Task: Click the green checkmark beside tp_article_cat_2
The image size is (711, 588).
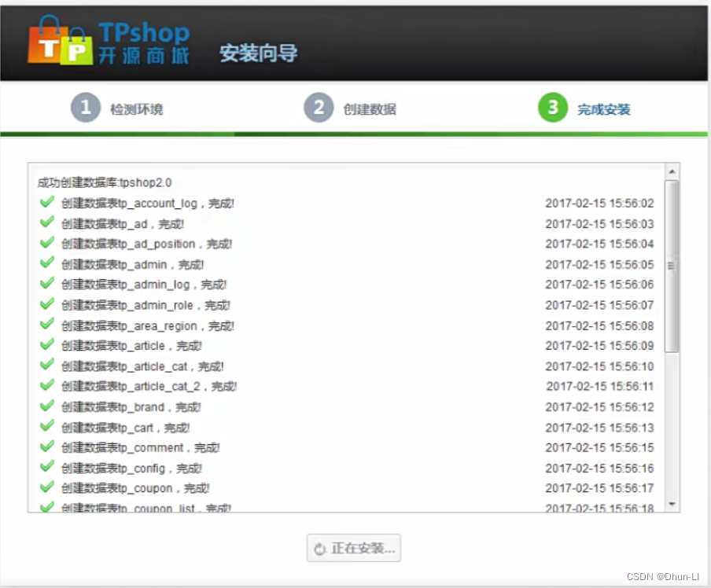Action: pyautogui.click(x=45, y=386)
